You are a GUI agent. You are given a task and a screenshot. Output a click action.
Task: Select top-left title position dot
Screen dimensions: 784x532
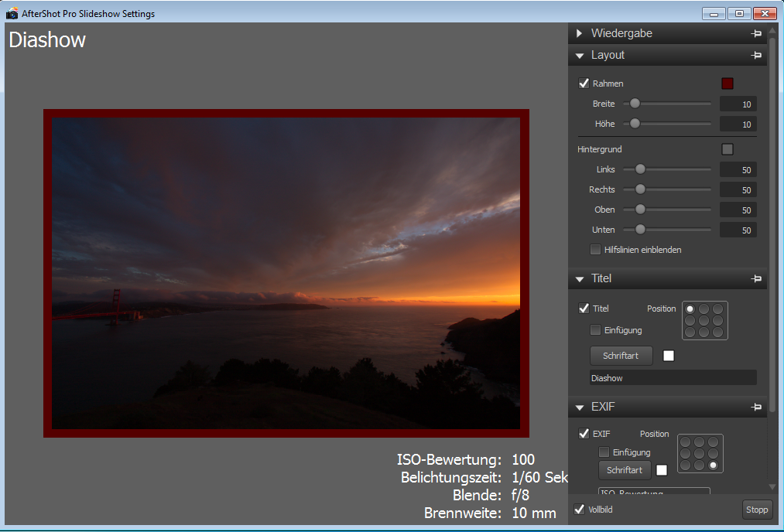click(x=690, y=309)
